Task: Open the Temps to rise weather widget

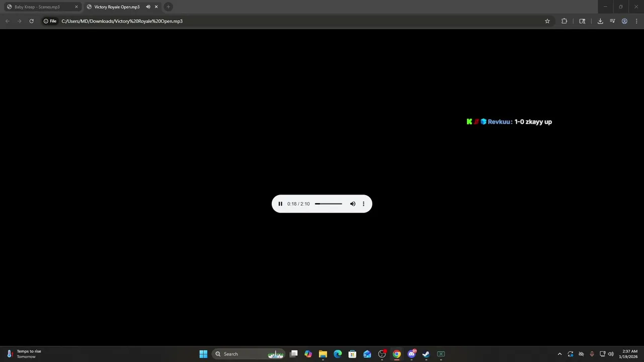Action: click(x=24, y=354)
